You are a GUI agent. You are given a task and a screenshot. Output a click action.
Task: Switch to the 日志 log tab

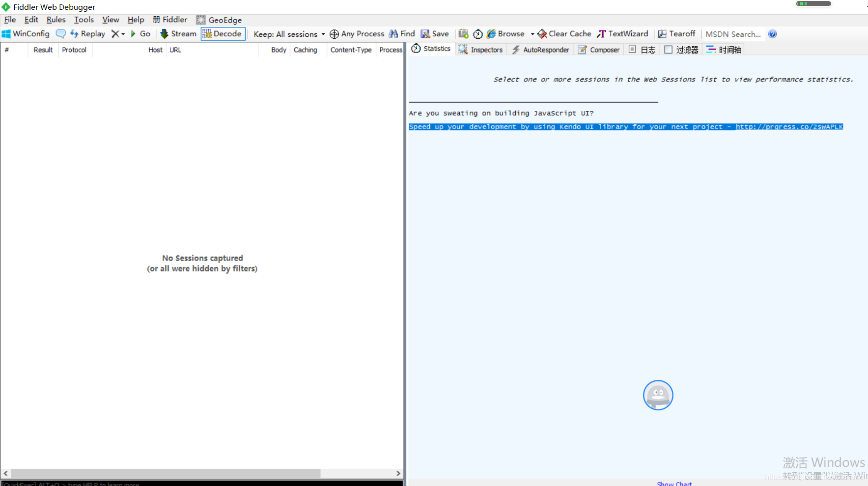pyautogui.click(x=642, y=50)
